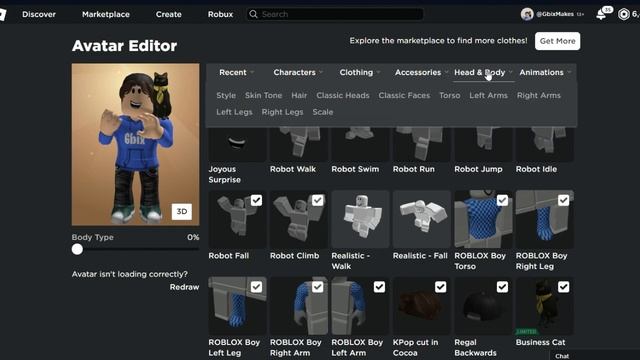Open the Classic Heads submenu item
Viewport: 640px width, 360px height.
[343, 96]
